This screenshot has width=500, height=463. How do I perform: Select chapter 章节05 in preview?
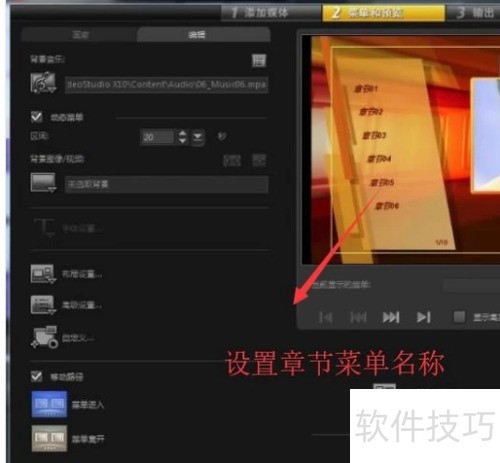[x=382, y=183]
